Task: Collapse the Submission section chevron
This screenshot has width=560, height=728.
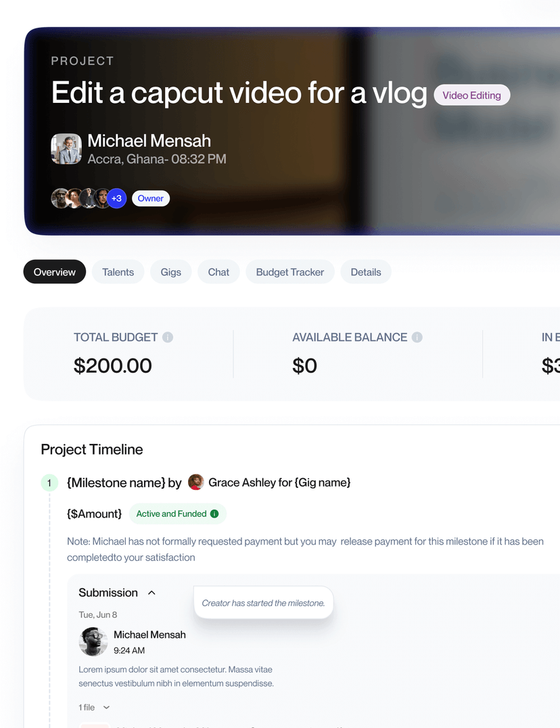Action: pyautogui.click(x=151, y=593)
